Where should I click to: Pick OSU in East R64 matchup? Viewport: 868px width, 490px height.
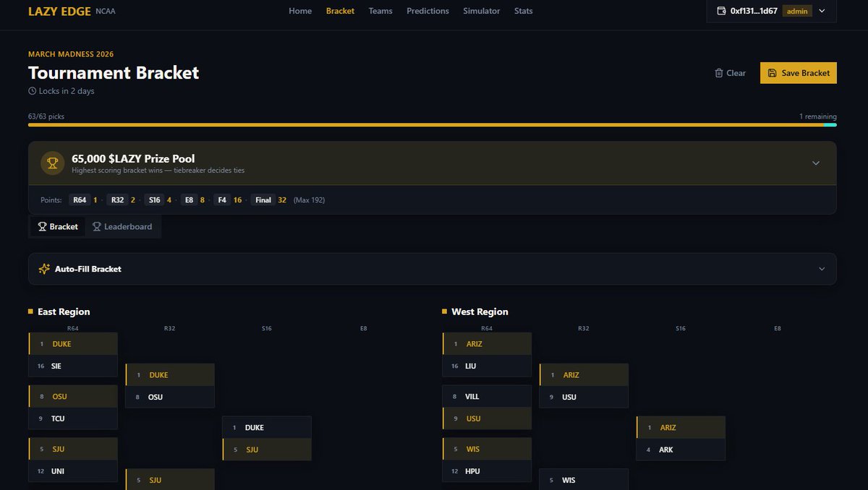pyautogui.click(x=73, y=397)
